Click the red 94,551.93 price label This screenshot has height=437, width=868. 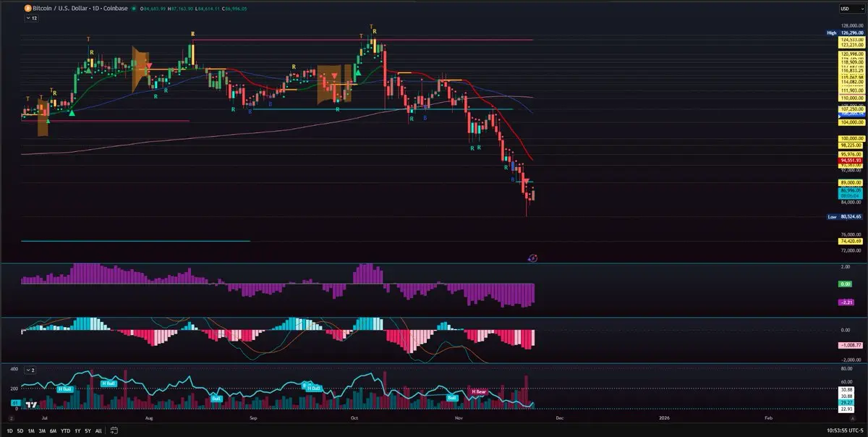click(852, 160)
